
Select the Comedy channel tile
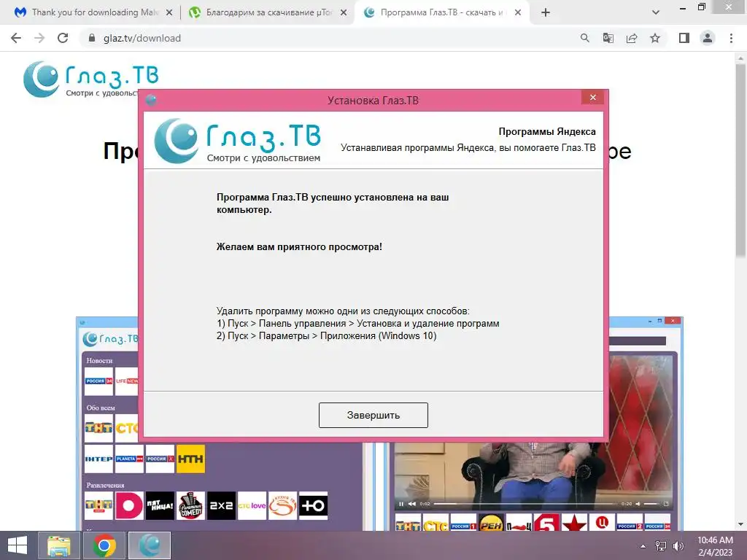190,506
